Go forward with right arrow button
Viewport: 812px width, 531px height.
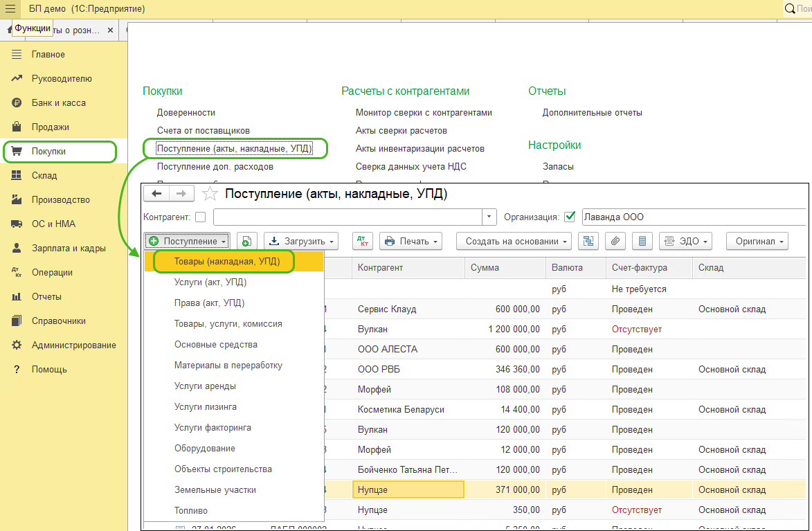pyautogui.click(x=181, y=194)
